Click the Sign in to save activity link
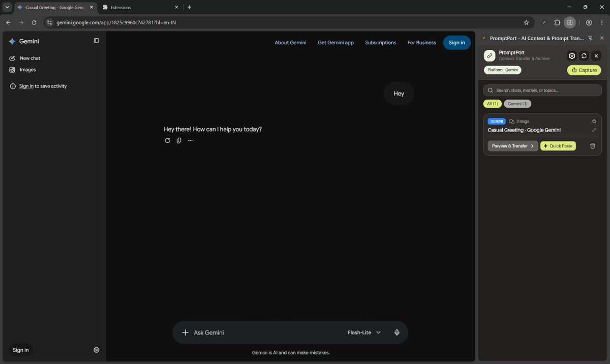 pos(26,86)
